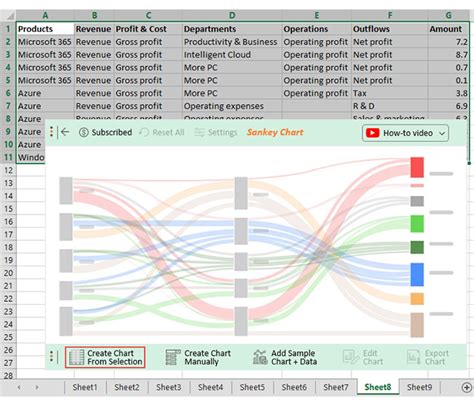
Task: Switch to Sheet7 tab
Action: pos(336,387)
